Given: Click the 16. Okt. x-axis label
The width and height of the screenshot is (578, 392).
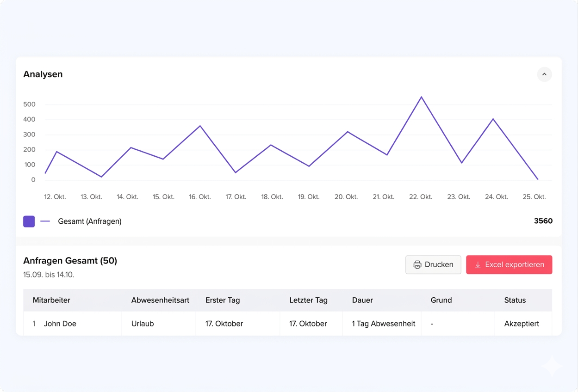Looking at the screenshot, I should [x=200, y=197].
